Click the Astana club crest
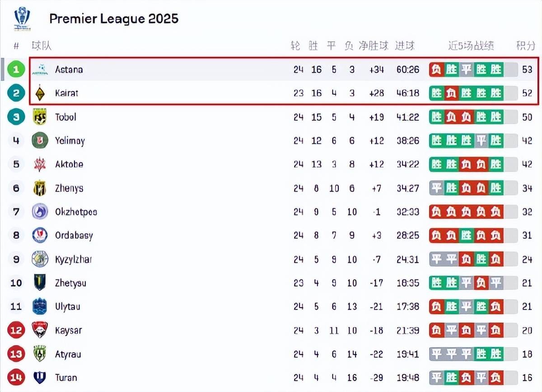The width and height of the screenshot is (542, 392). pyautogui.click(x=40, y=70)
